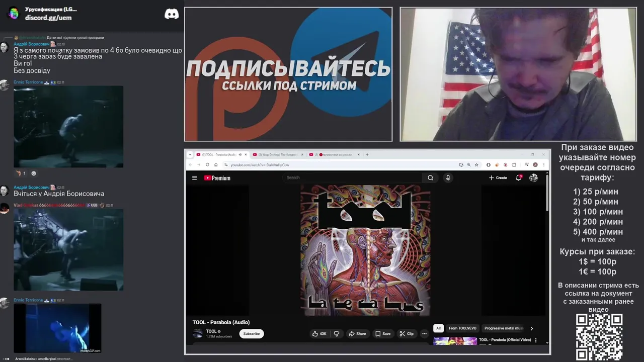
Task: Click the discord.gg/uem server link
Action: pos(48,18)
